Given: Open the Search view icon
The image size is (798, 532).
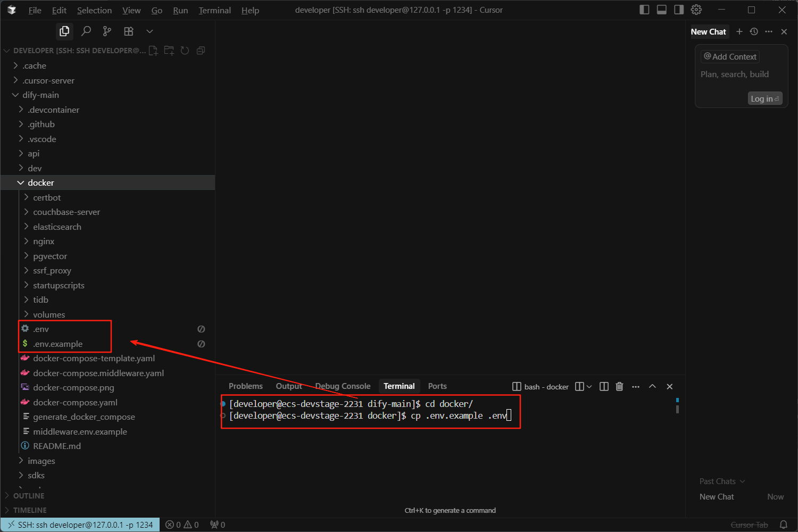Looking at the screenshot, I should click(86, 31).
